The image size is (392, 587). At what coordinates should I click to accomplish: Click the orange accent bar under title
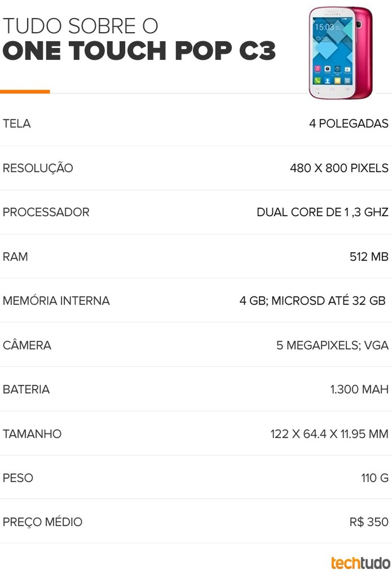click(25, 92)
